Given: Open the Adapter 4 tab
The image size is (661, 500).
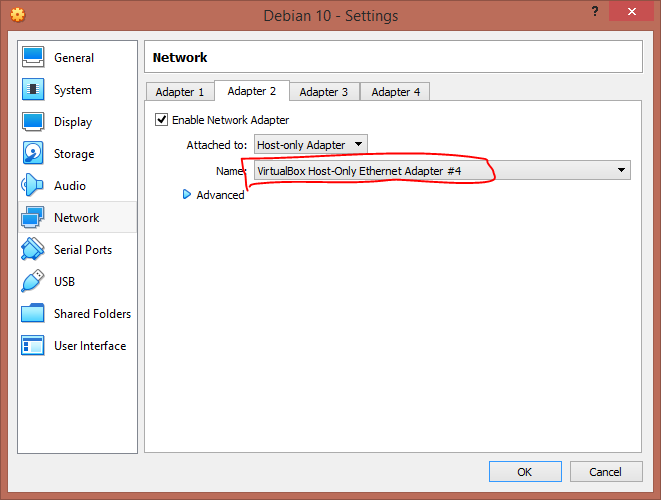Looking at the screenshot, I should coord(395,92).
